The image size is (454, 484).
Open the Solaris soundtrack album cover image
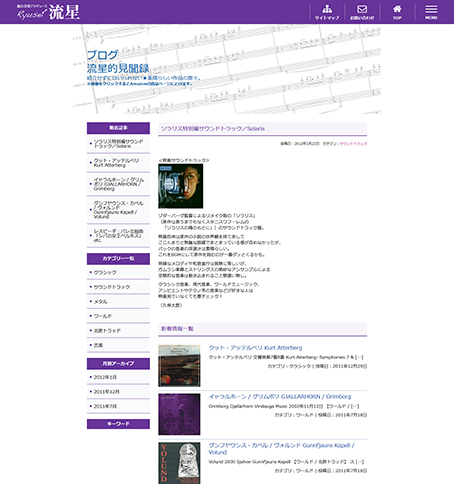[x=181, y=186]
